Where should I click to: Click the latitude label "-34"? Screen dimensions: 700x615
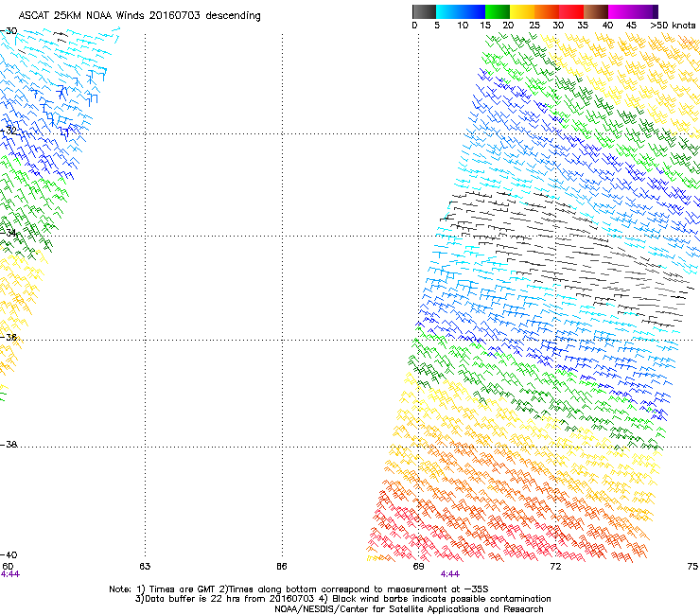(x=9, y=233)
